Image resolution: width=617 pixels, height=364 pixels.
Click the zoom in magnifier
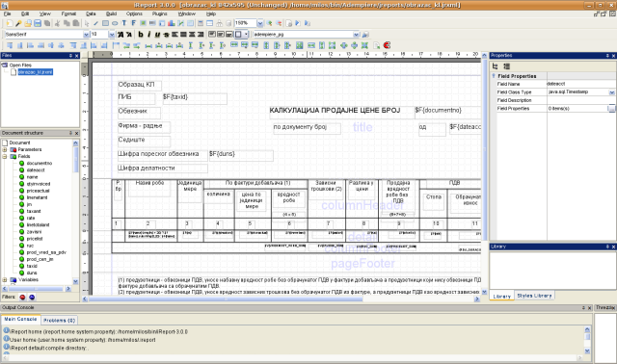[x=269, y=23]
